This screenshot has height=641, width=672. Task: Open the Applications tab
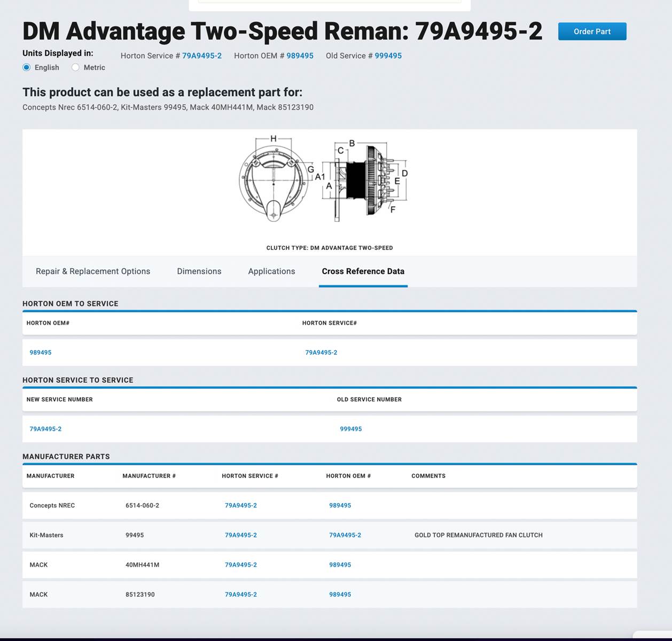coord(271,271)
